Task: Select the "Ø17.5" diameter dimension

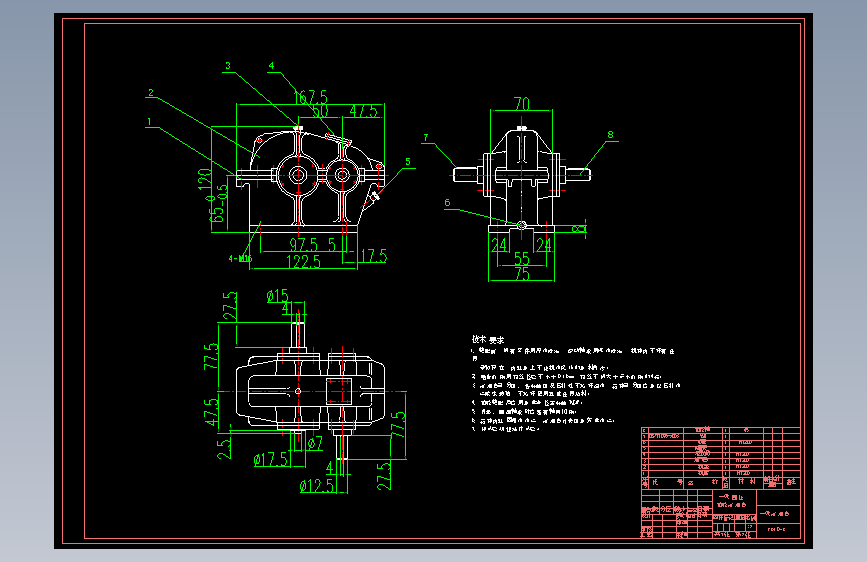Action: point(271,459)
